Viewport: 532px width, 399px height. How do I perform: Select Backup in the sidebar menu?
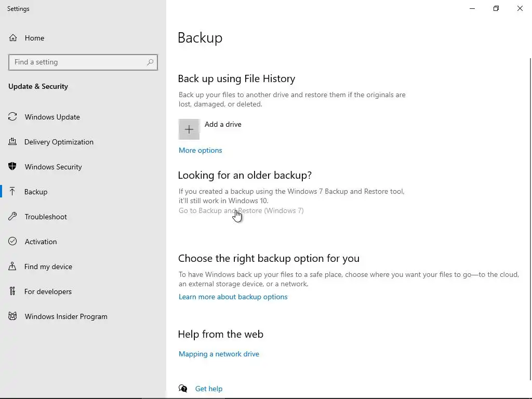pos(36,192)
